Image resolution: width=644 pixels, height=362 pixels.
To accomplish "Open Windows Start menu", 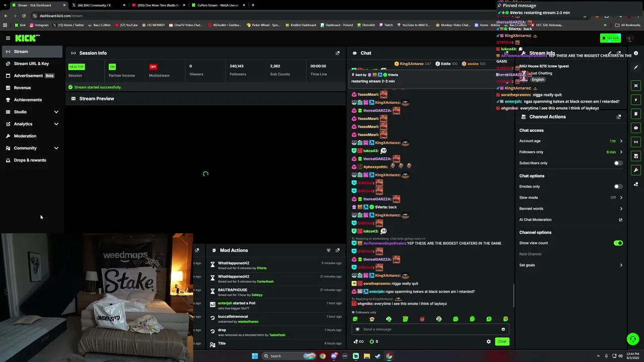I will pyautogui.click(x=255, y=356).
